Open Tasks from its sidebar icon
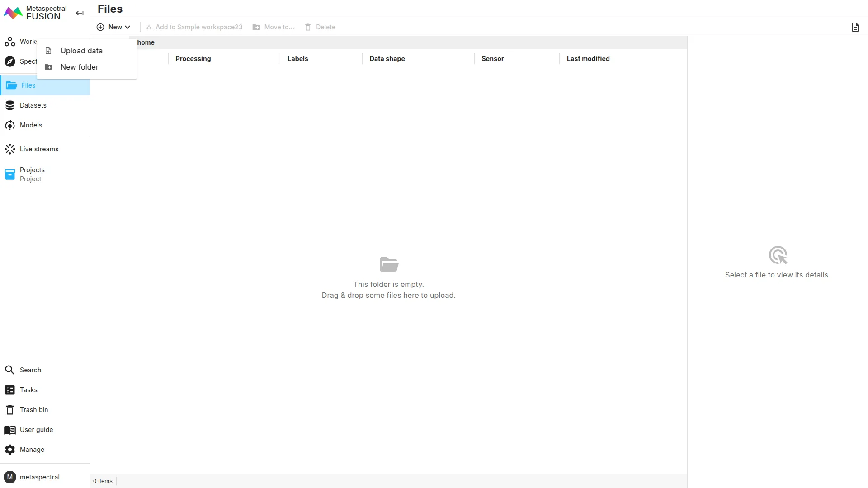The width and height of the screenshot is (868, 488). 10,390
